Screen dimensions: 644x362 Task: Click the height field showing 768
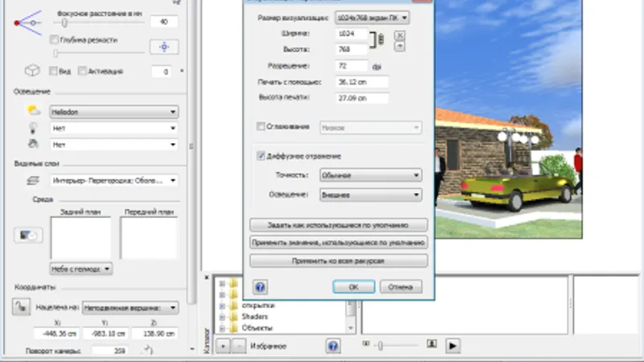pos(352,49)
